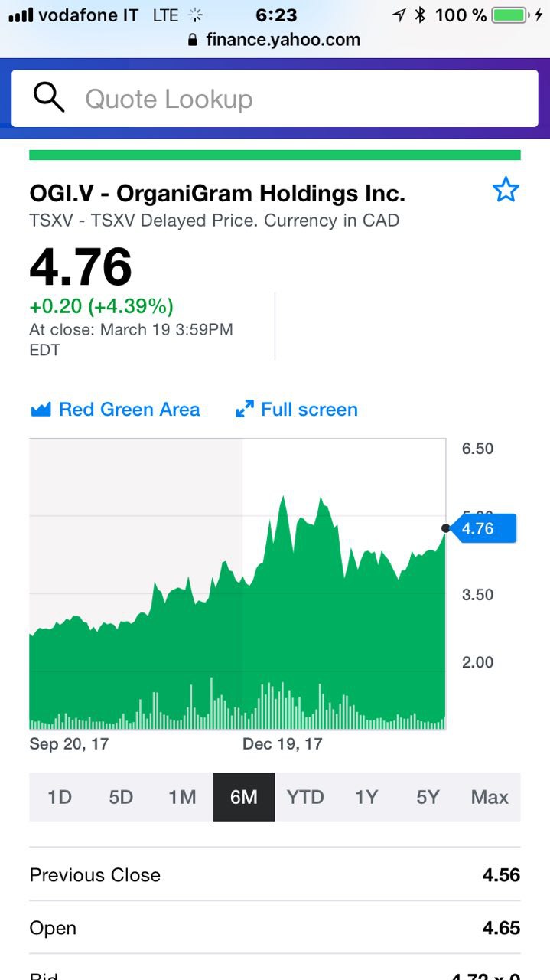Tap the Previous Close label
The width and height of the screenshot is (550, 980).
pos(95,875)
